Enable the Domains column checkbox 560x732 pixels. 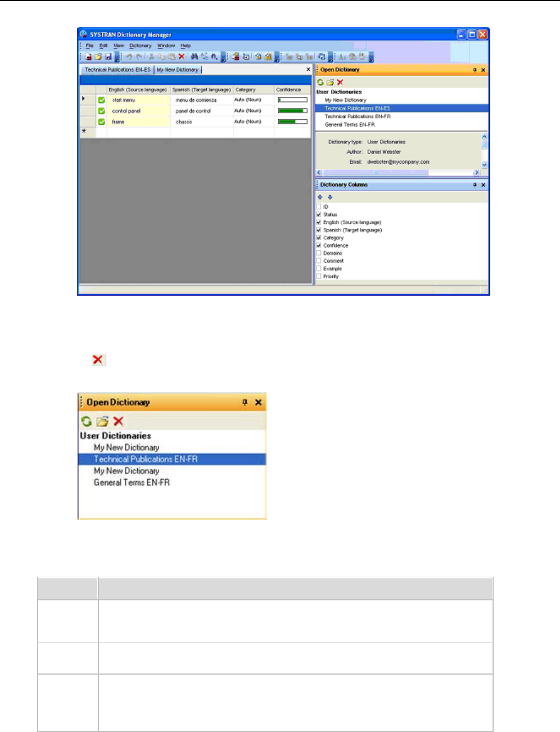[319, 253]
